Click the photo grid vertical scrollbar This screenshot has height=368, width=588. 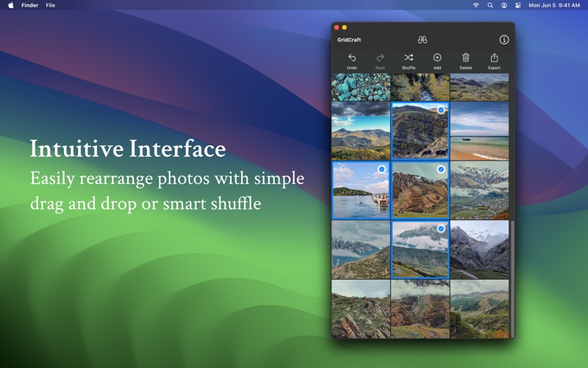(x=512, y=279)
